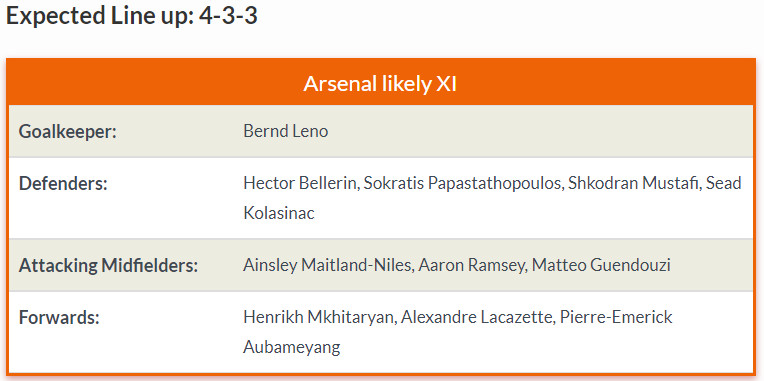Click the "Expected Line up: 4-3-3" heading
This screenshot has height=381, width=764.
(x=132, y=17)
